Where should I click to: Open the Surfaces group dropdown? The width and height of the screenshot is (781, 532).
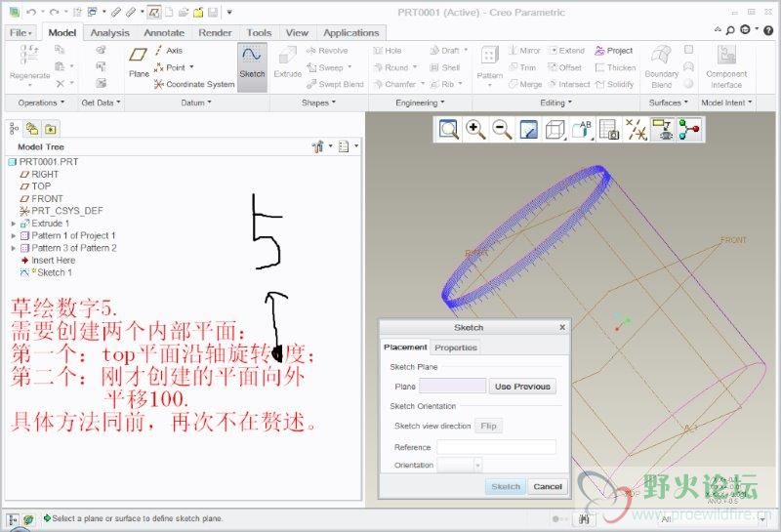pyautogui.click(x=669, y=102)
